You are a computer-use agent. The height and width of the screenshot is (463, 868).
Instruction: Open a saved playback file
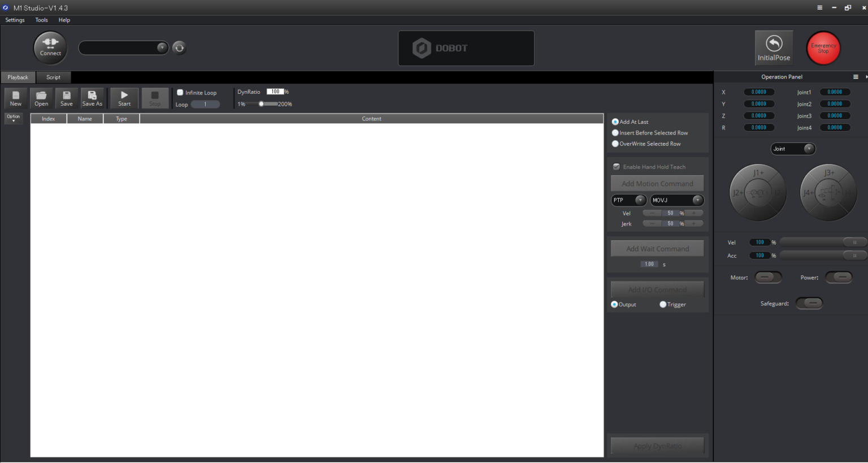[41, 98]
